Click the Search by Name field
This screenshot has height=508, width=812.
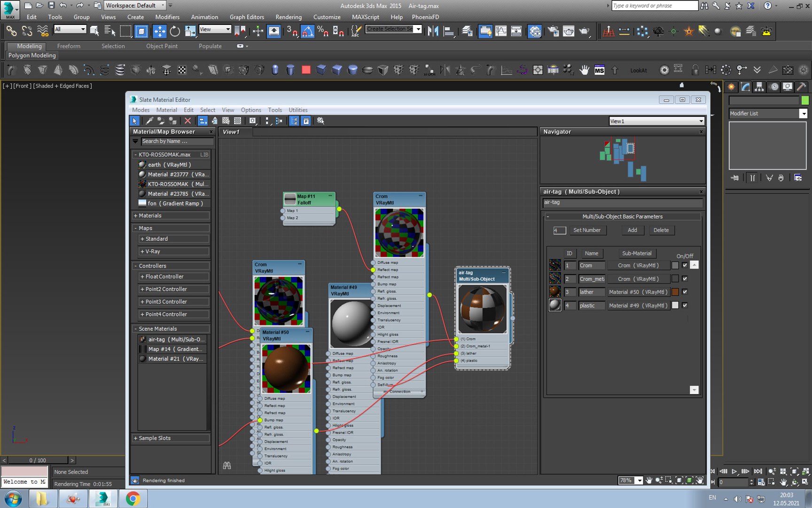point(177,141)
